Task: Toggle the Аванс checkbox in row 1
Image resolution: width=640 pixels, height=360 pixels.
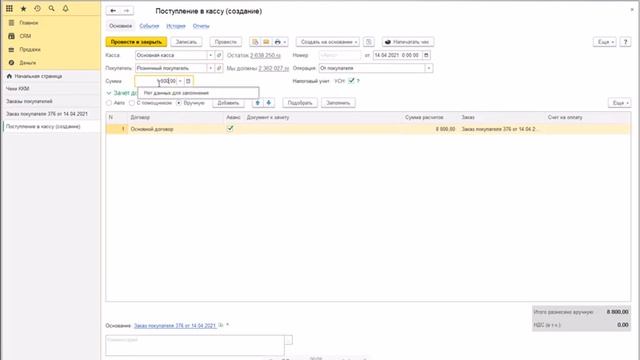Action: (x=230, y=129)
